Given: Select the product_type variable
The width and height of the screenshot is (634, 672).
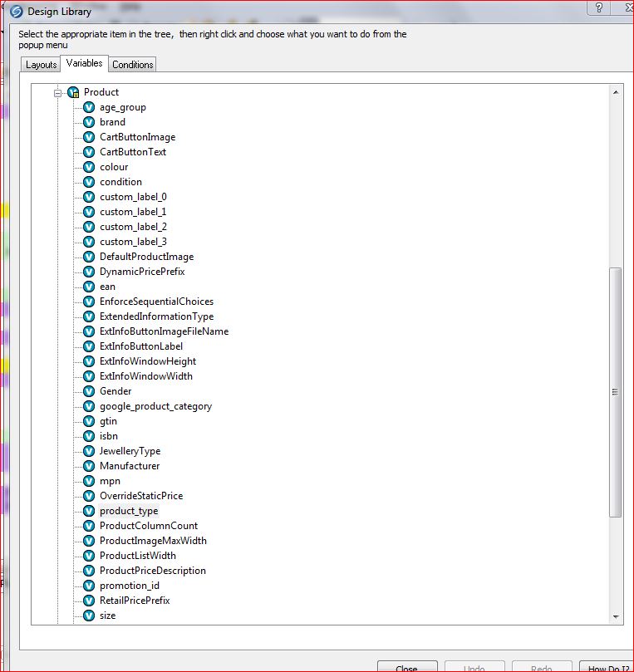Looking at the screenshot, I should [x=128, y=511].
